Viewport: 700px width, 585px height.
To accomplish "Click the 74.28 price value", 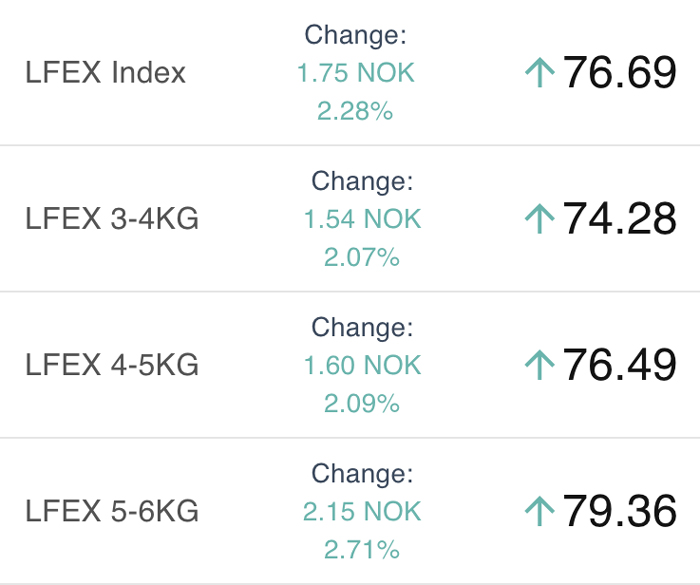I will (x=620, y=219).
